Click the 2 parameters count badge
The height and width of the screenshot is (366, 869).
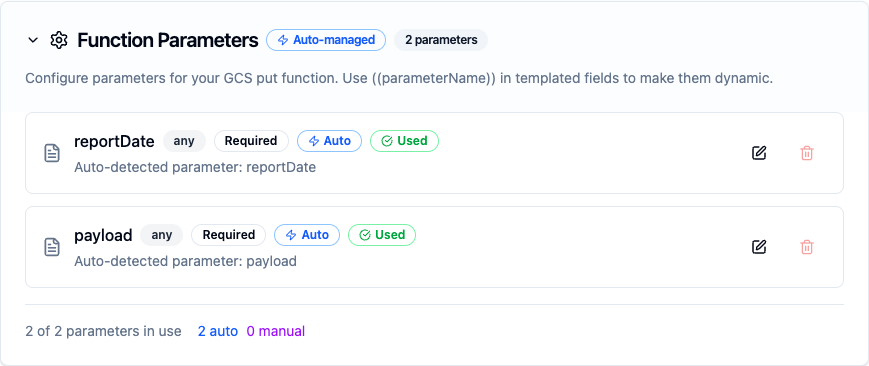[441, 40]
